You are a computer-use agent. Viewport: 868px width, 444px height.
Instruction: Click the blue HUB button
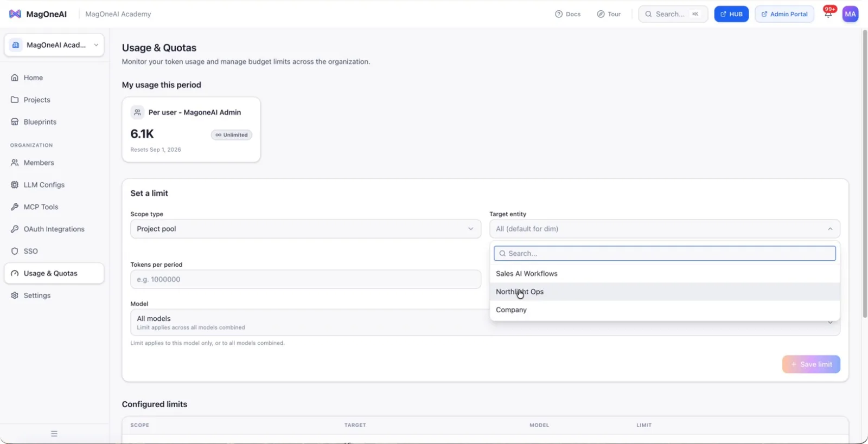tap(731, 14)
